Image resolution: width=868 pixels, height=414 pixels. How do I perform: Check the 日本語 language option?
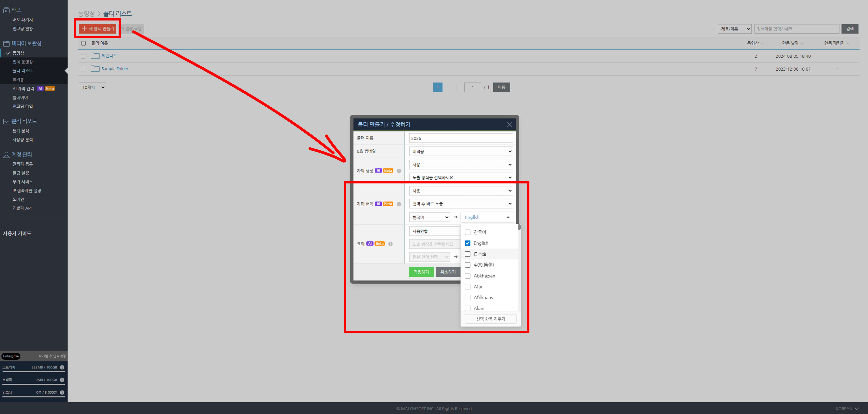tap(468, 254)
